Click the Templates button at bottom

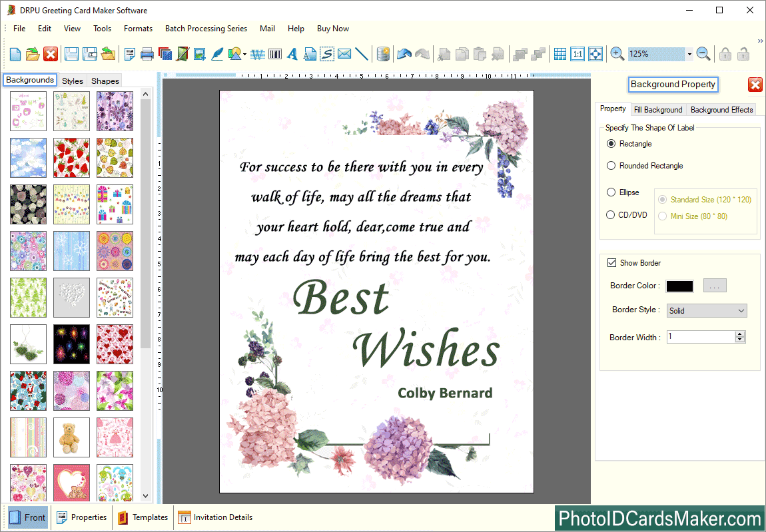pyautogui.click(x=143, y=517)
